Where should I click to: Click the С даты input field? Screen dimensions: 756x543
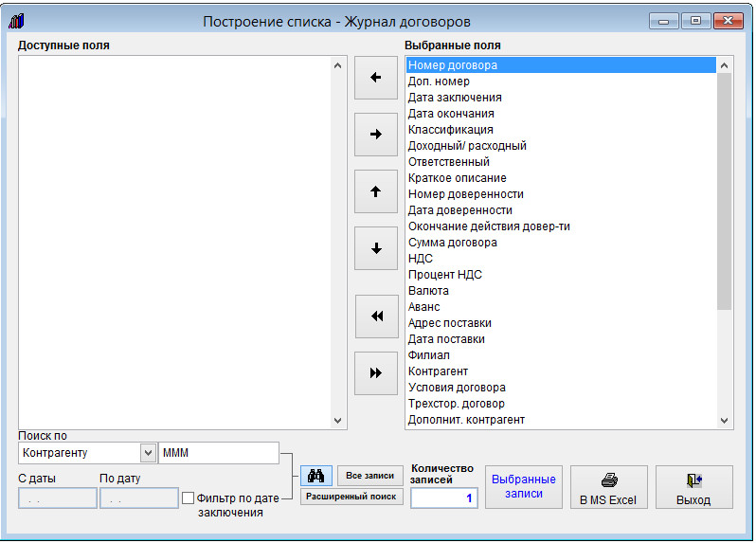click(x=58, y=498)
